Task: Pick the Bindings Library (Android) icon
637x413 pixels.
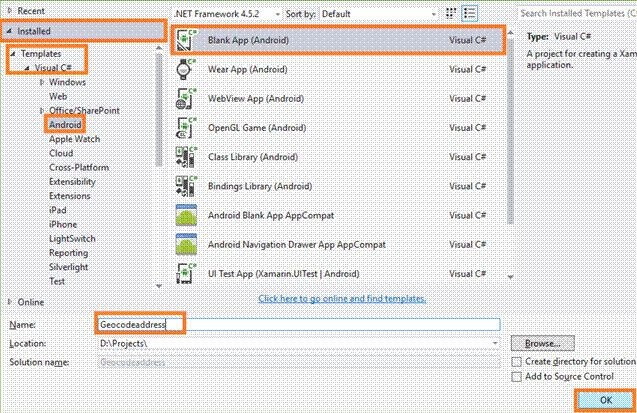Action: [x=186, y=186]
